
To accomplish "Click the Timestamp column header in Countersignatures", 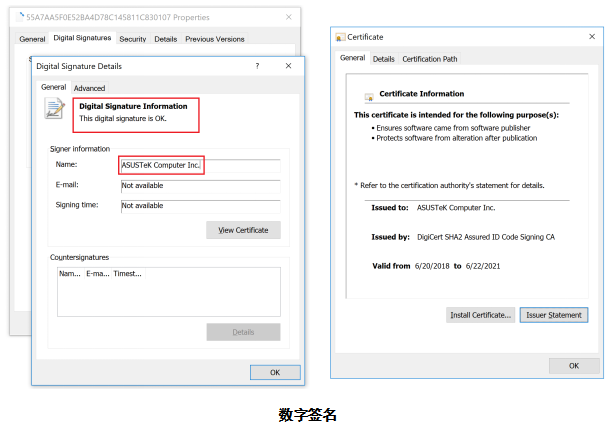I will 128,273.
